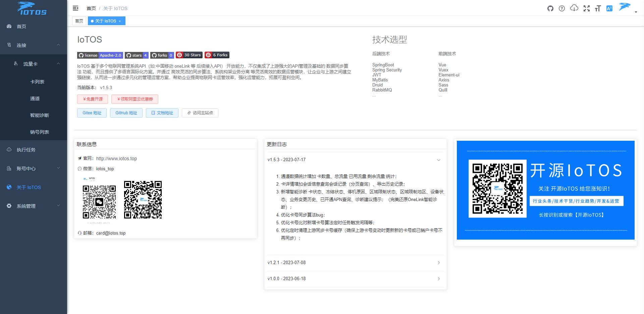Open 通道 in the sidebar
This screenshot has width=644, height=314.
pyautogui.click(x=34, y=99)
